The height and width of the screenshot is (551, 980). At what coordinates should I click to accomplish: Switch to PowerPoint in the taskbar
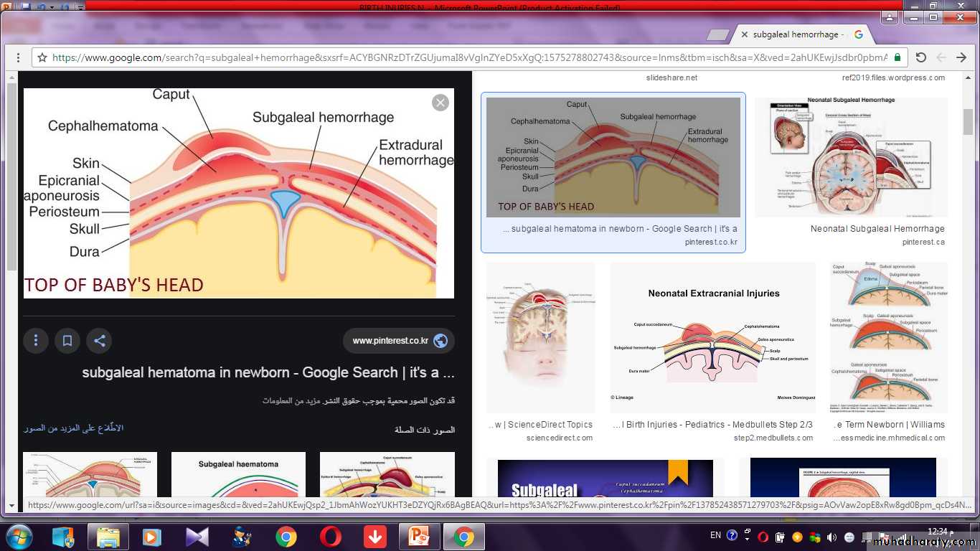[x=418, y=537]
